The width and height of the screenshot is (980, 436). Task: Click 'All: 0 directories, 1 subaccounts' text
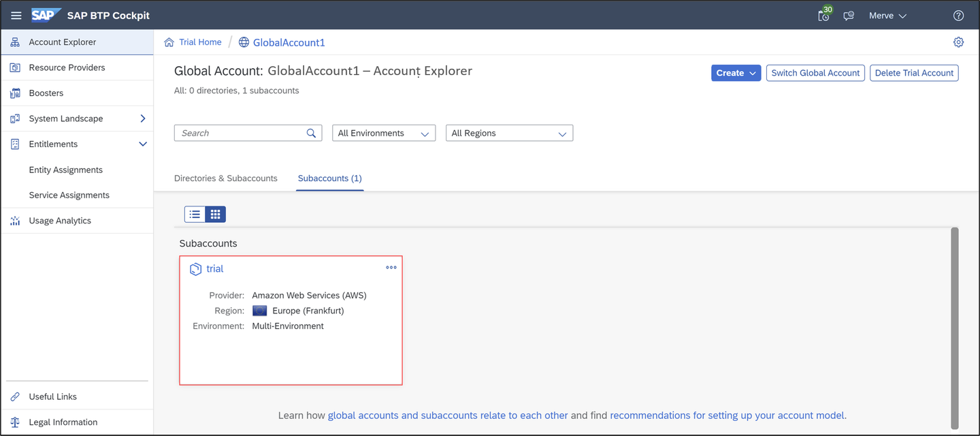coord(236,91)
